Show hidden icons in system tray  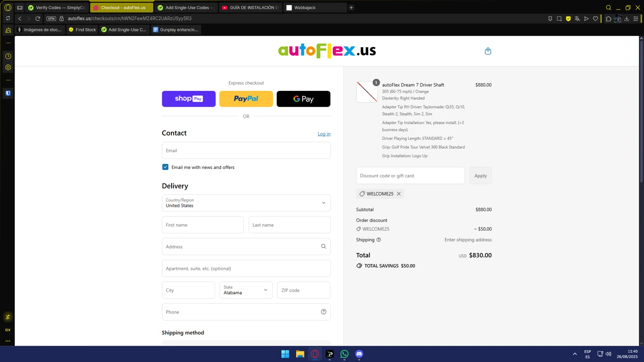574,354
